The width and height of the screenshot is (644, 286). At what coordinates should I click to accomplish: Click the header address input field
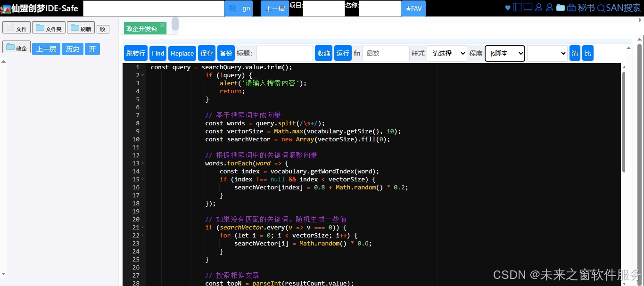tap(154, 8)
